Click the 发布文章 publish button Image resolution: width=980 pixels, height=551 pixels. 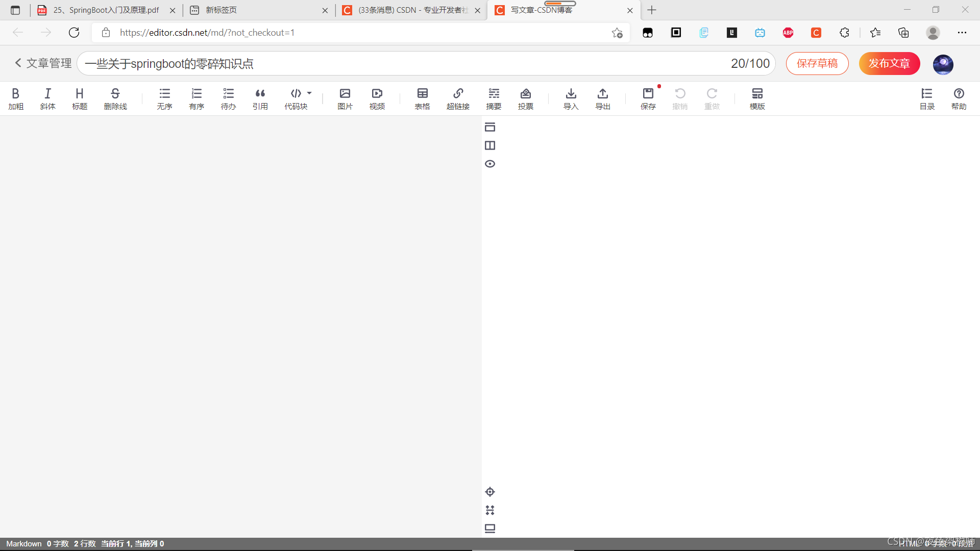(x=889, y=63)
